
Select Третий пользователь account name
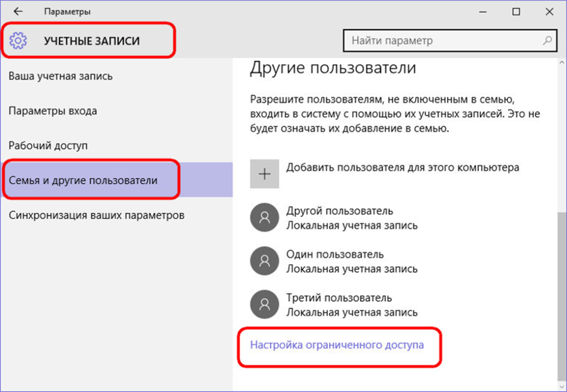coord(339,298)
